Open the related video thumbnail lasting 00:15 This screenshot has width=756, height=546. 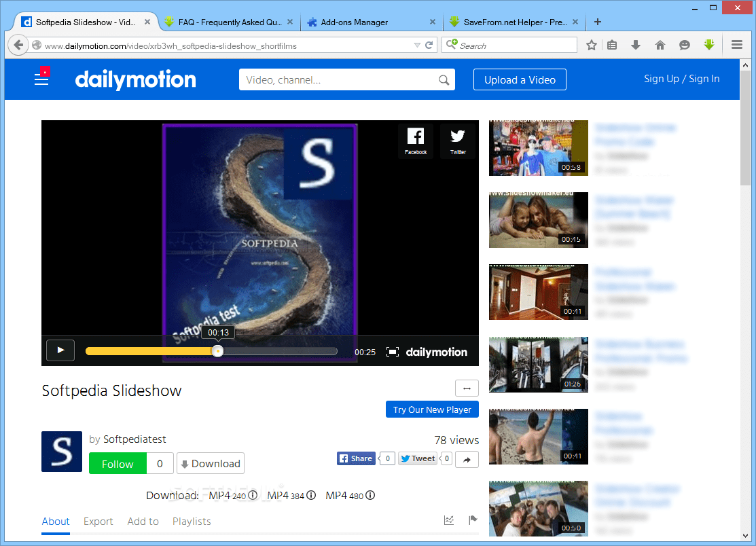point(539,220)
